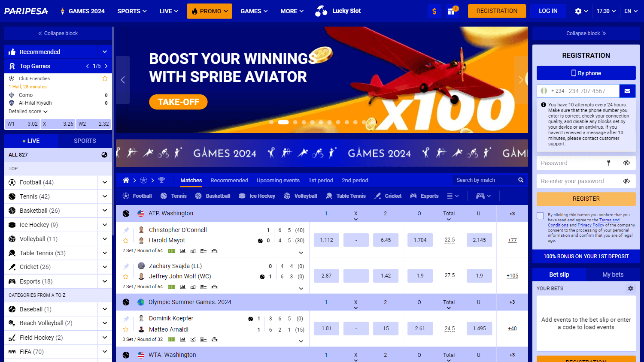
Task: Click the orange REGISTER button
Action: pos(586,199)
